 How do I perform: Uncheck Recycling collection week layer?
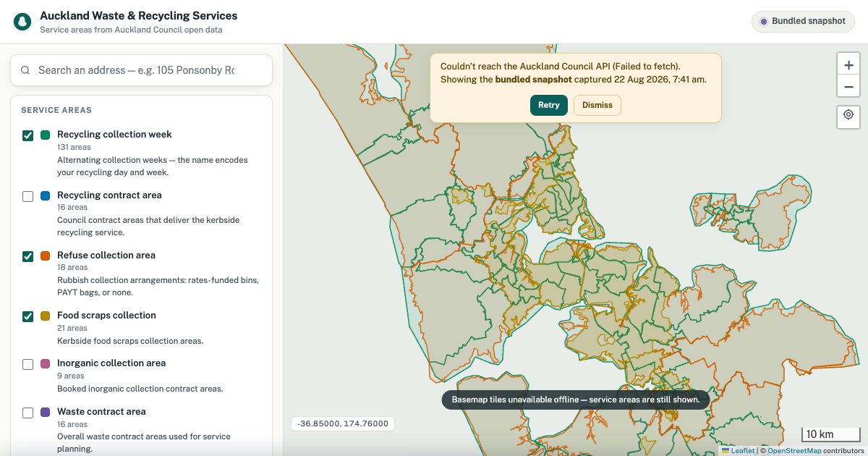tap(28, 135)
